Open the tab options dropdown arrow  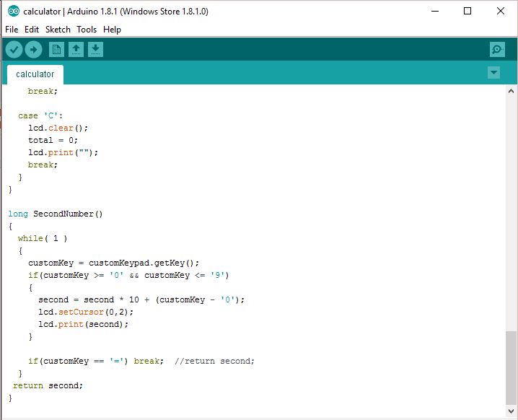(x=493, y=73)
